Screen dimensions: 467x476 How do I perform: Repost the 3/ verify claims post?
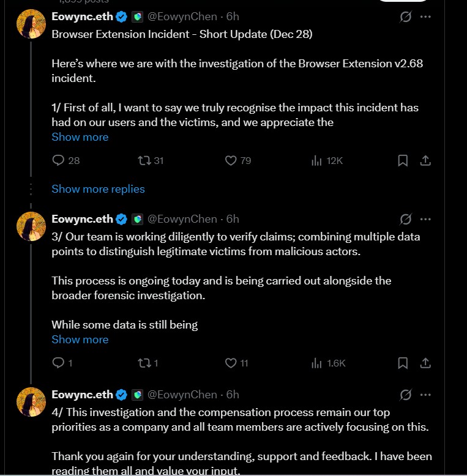coord(144,363)
